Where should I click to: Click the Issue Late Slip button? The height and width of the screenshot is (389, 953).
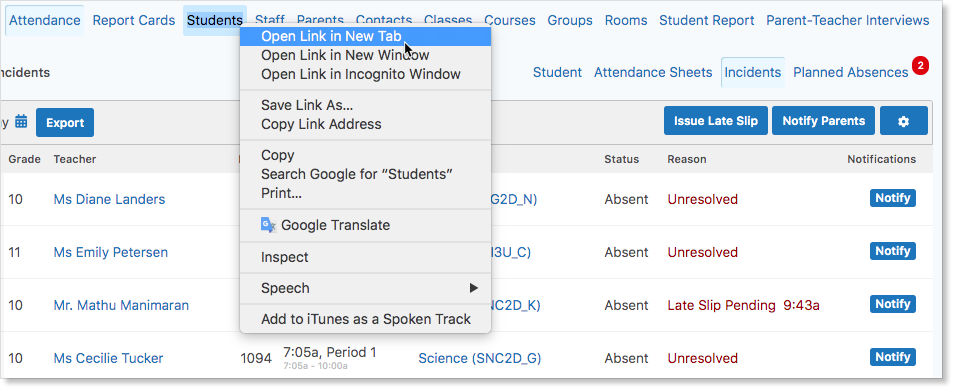click(716, 121)
